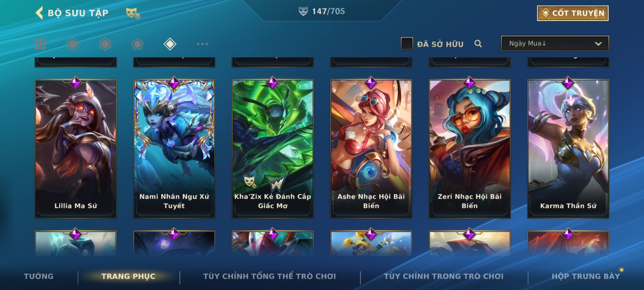This screenshot has height=290, width=644.
Task: Go back using the Bộ Sưu Tập arrow
Action: click(39, 13)
